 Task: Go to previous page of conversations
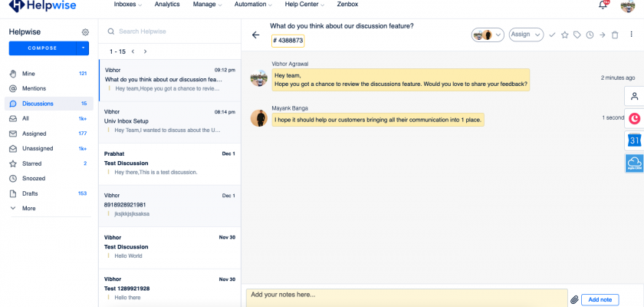133,51
